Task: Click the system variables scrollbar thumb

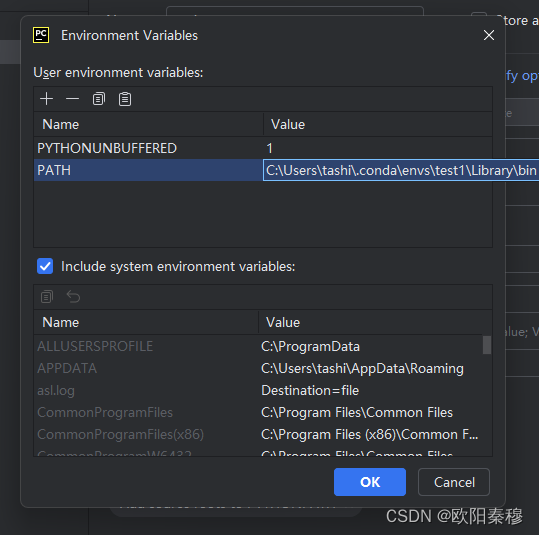Action: click(x=487, y=345)
